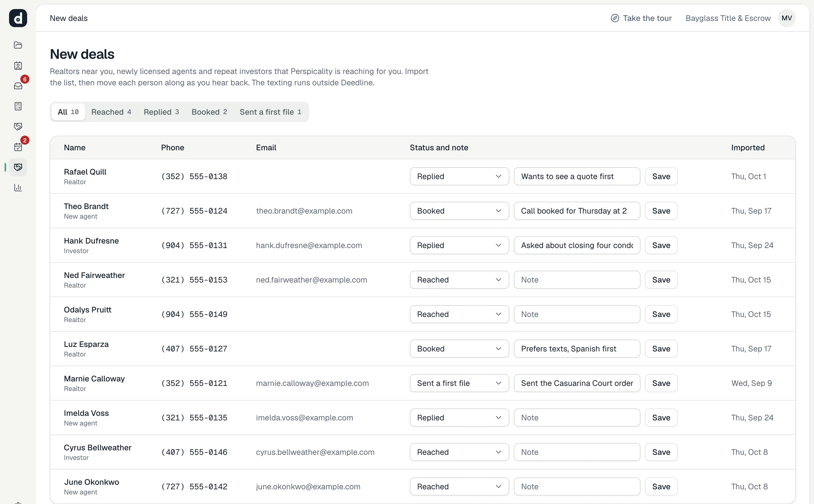Open the status dropdown for Hank Dufresne
Screen dimensions: 814x504
[x=459, y=245]
